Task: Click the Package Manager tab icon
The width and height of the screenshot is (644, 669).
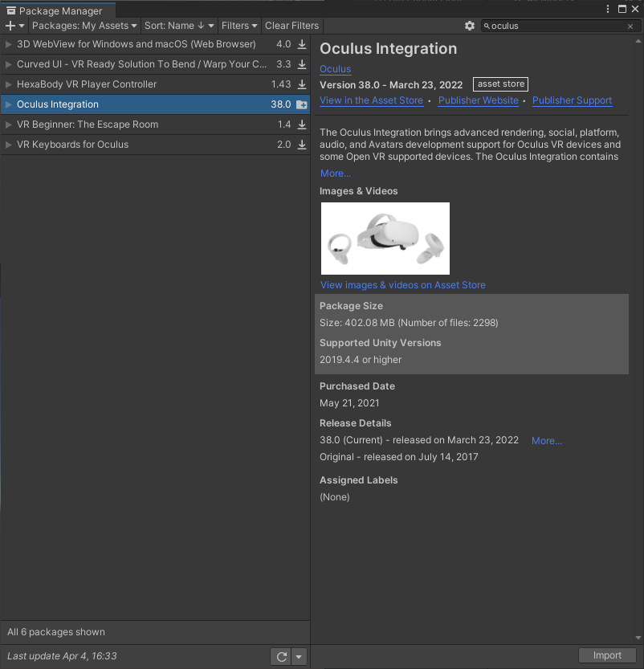Action: (x=11, y=10)
